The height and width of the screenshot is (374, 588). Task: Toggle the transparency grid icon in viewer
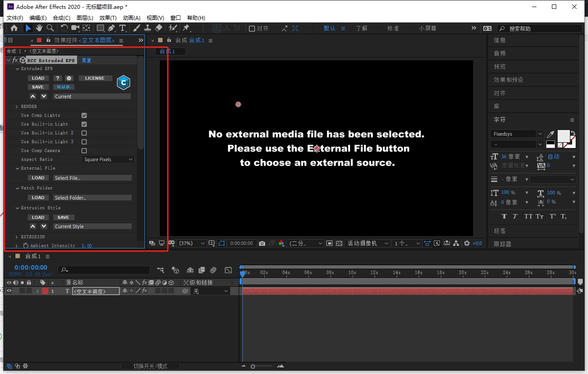339,243
